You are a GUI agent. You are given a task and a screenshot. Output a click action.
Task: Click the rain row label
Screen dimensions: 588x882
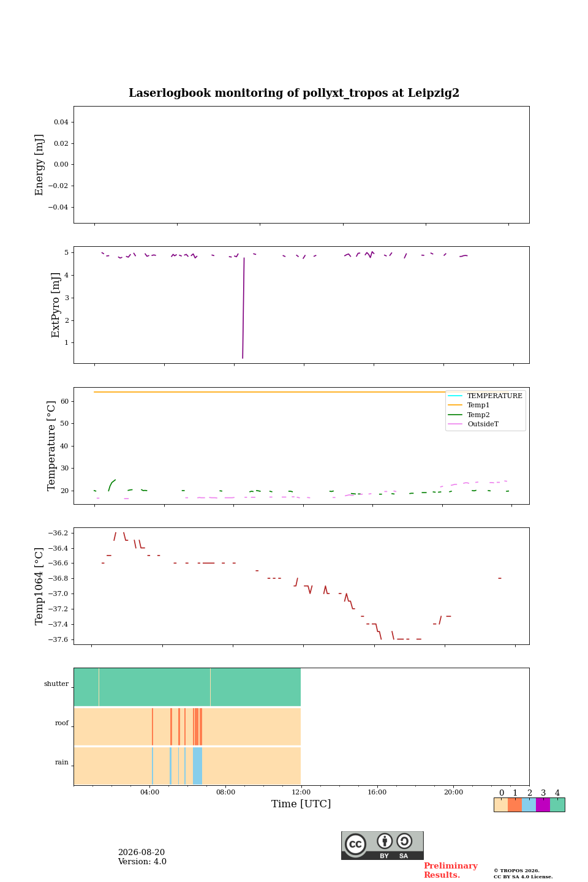click(62, 763)
